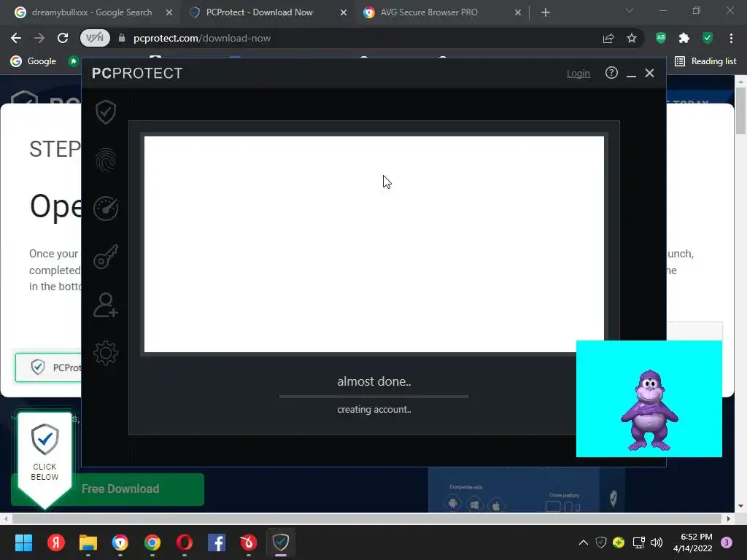Screen dimensions: 747x560
Task: Open the fingerprint privacy section in PCProtect sidebar
Action: 105,160
